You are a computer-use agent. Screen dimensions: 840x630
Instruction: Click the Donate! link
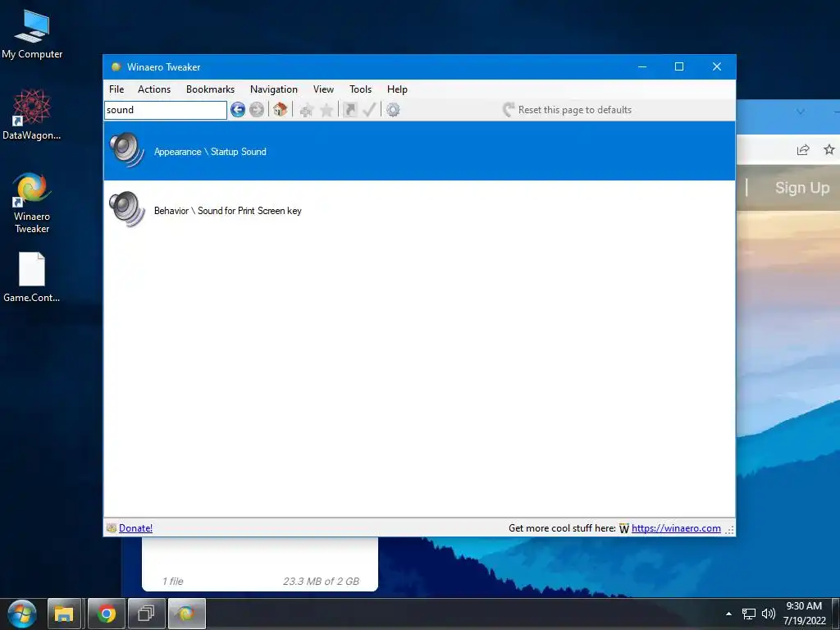point(135,528)
